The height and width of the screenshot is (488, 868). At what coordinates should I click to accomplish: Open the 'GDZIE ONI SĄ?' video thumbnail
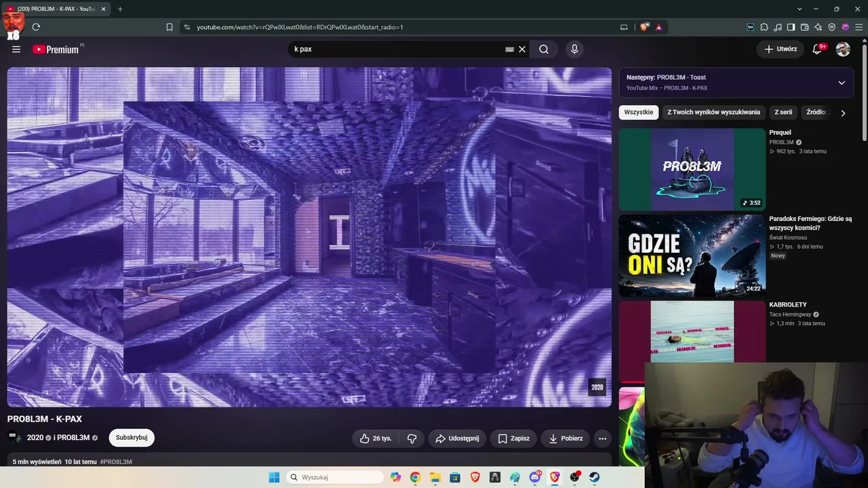point(692,256)
